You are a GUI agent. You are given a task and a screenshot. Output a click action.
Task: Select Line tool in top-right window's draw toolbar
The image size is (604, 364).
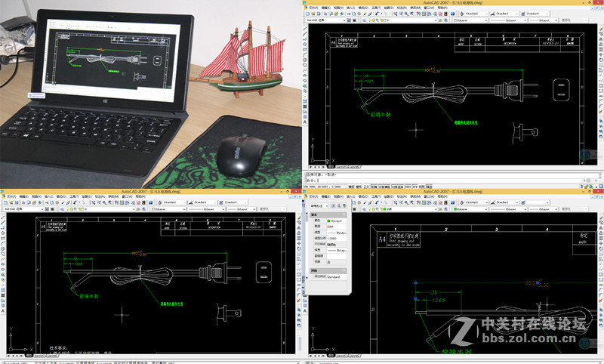305,29
